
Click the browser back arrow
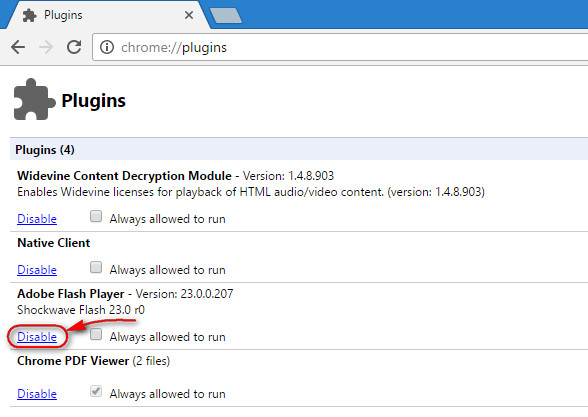pyautogui.click(x=18, y=47)
